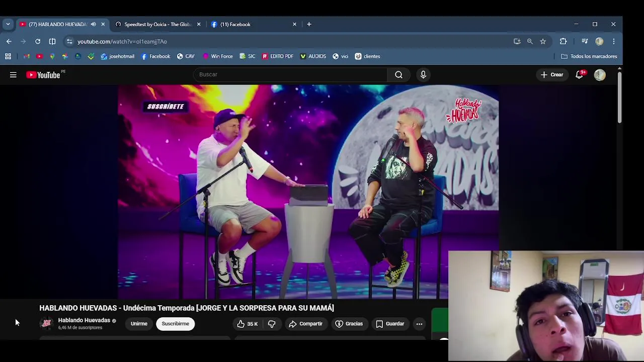644x362 pixels.
Task: Click the Unirme membership button
Action: point(139,324)
